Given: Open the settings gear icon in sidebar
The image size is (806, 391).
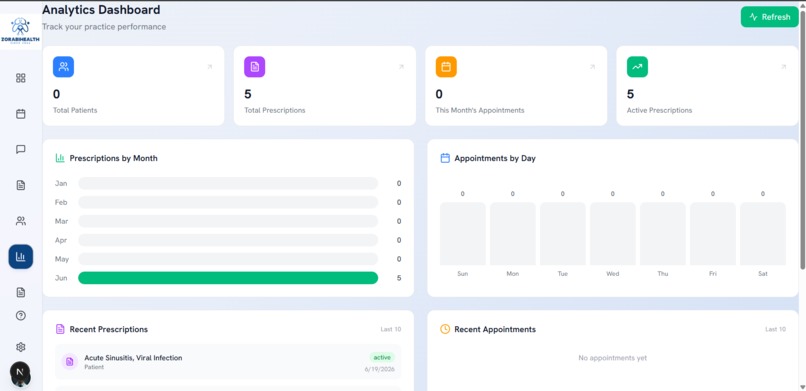Looking at the screenshot, I should (x=21, y=347).
